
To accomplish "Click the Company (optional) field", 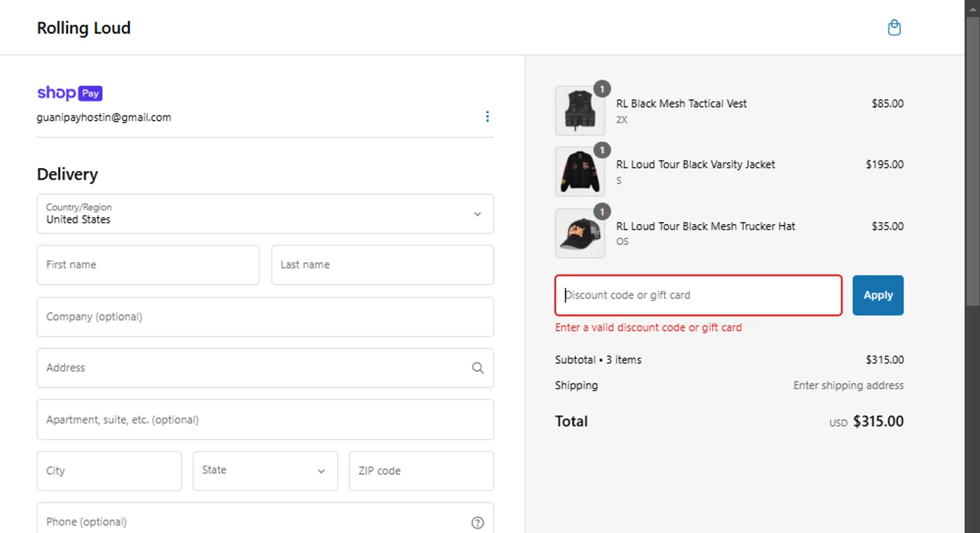I will click(x=265, y=317).
